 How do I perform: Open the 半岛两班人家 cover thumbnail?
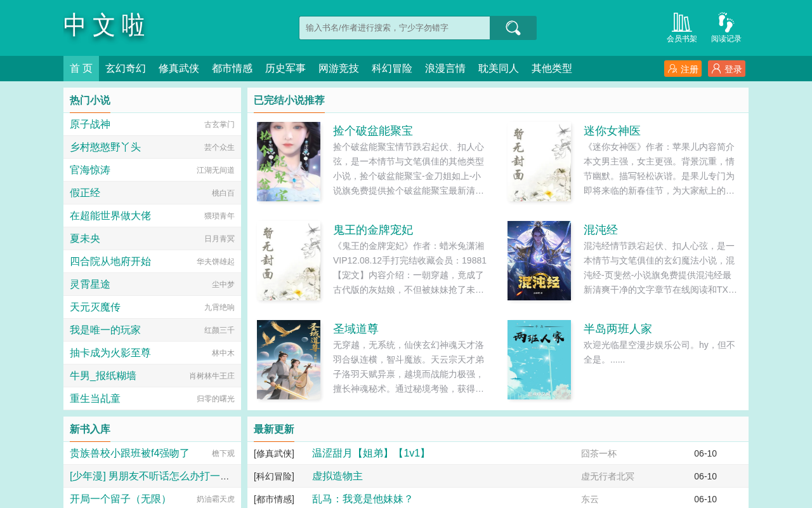point(539,359)
